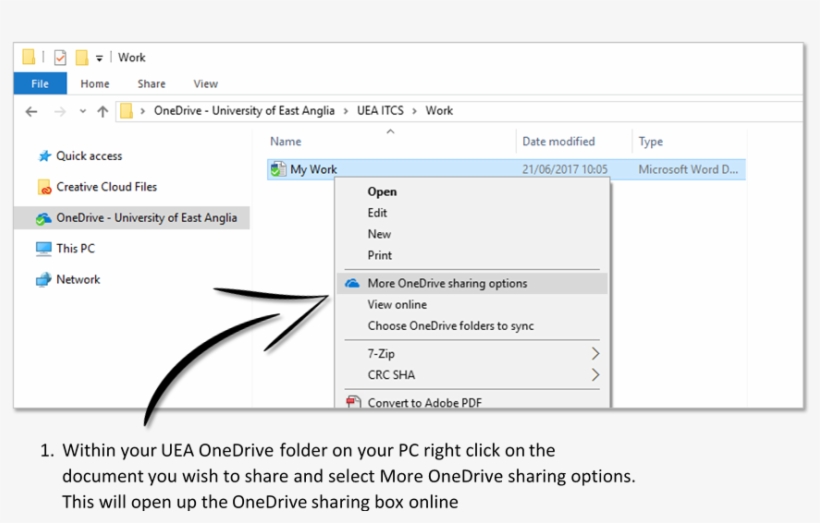Screen dimensions: 820x523
Task: Select Network in navigation pane
Action: (78, 279)
